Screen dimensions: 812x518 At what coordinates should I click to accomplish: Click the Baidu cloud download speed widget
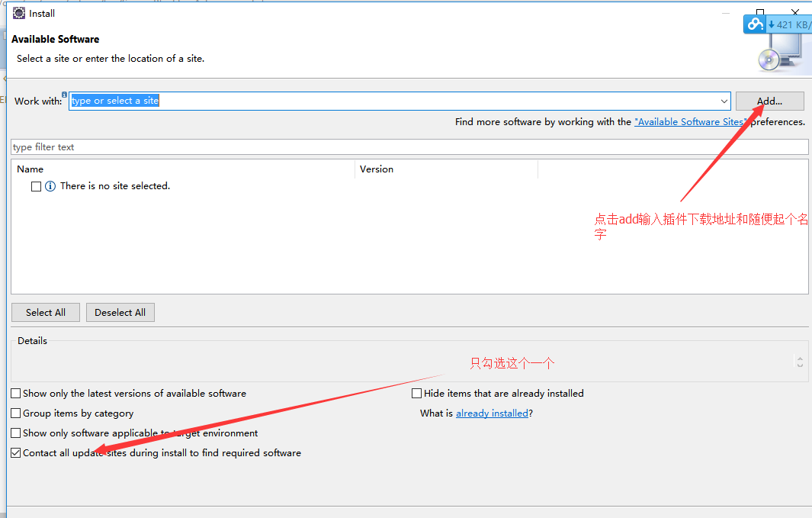point(778,24)
